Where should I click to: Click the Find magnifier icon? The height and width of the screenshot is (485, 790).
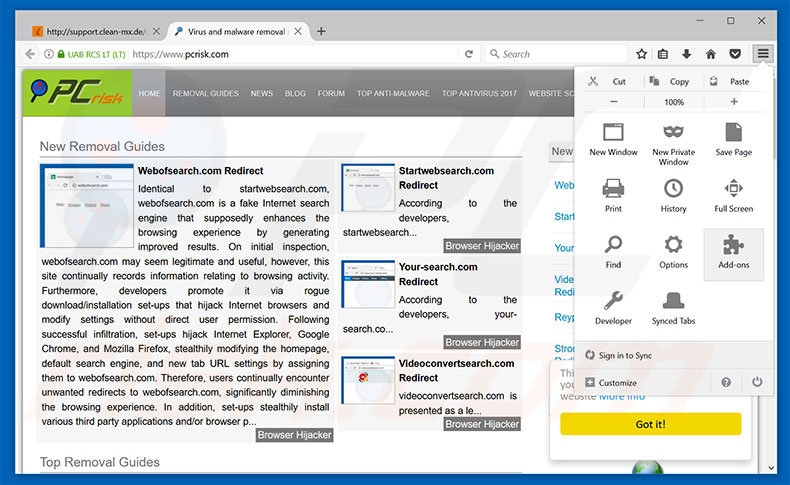tap(613, 244)
